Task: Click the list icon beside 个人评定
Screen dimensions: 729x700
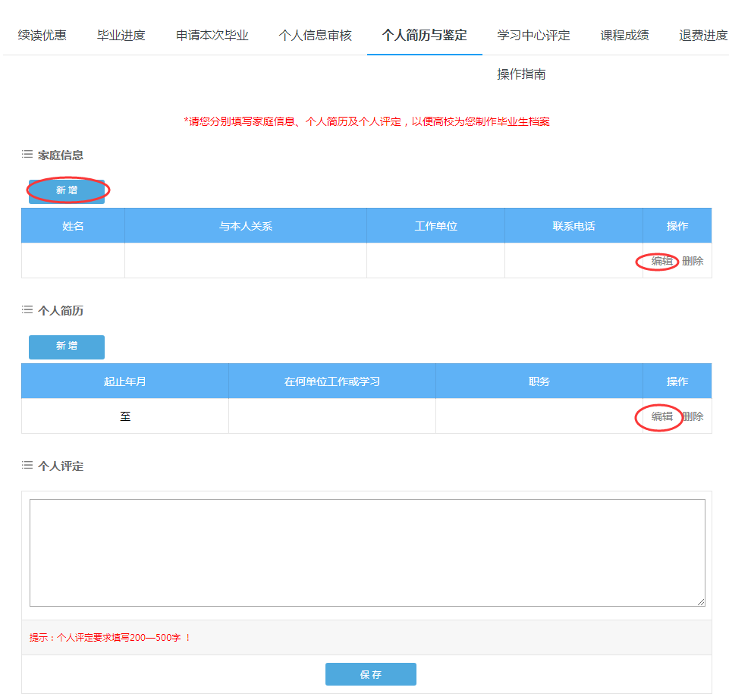Action: [27, 466]
